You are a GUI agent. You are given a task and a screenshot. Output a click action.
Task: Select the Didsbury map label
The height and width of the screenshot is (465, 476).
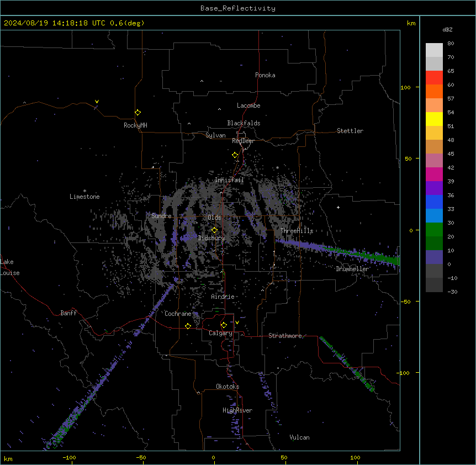pos(211,238)
